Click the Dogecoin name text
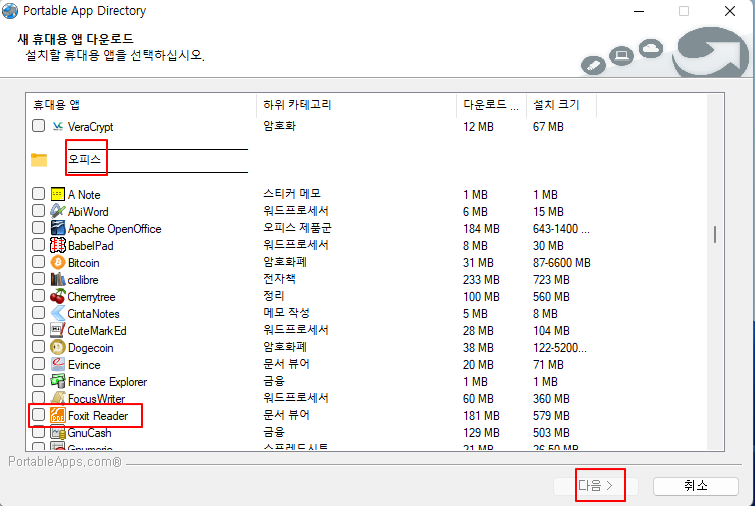Screen dimensions: 755x506 (91, 348)
